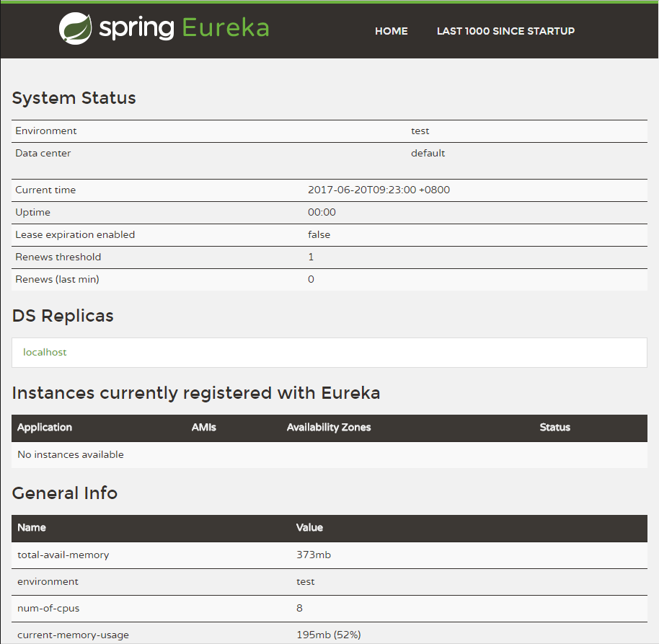
Task: Select the total-avail-memory row name
Action: click(x=63, y=555)
